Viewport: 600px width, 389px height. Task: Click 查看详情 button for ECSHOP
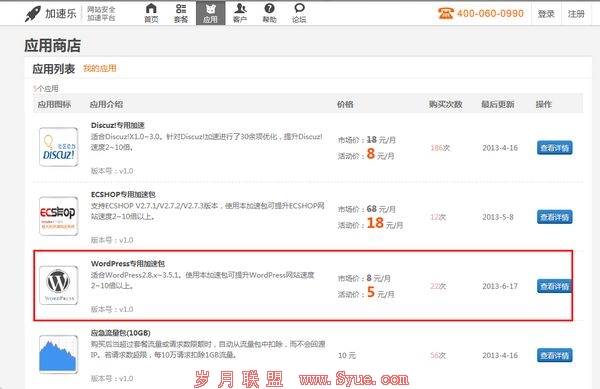554,217
